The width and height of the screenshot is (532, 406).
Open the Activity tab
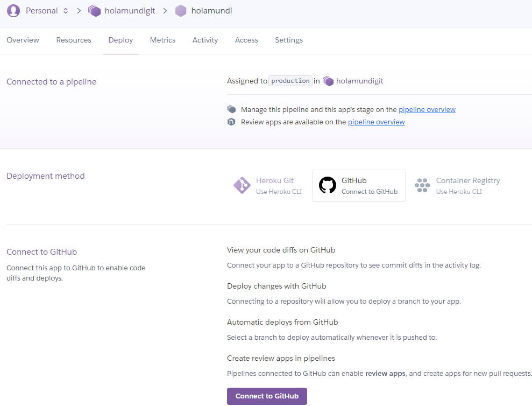point(205,40)
